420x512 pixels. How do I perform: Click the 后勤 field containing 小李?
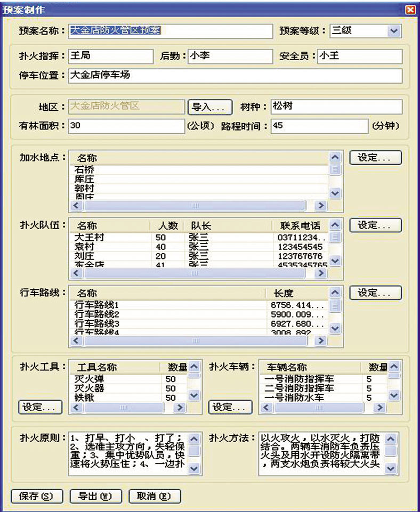pyautogui.click(x=230, y=56)
